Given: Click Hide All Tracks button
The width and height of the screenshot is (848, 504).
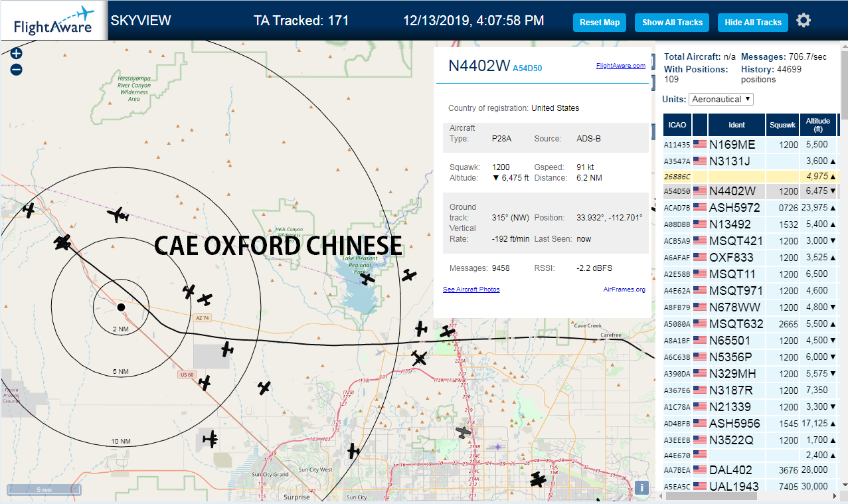Looking at the screenshot, I should [753, 23].
